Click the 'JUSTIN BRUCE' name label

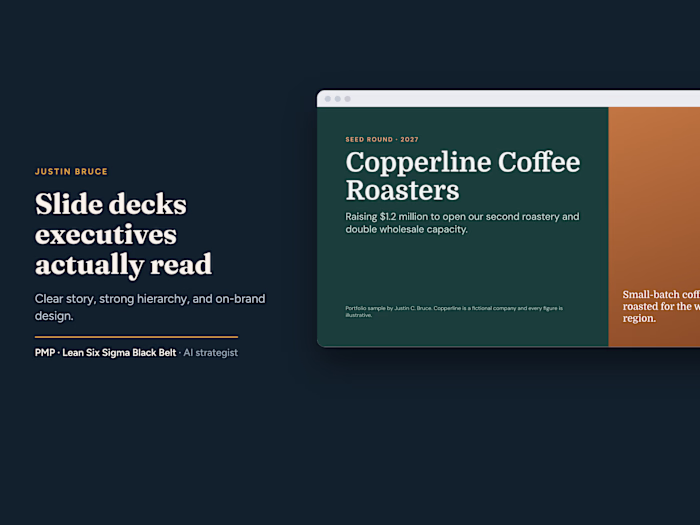tap(71, 171)
